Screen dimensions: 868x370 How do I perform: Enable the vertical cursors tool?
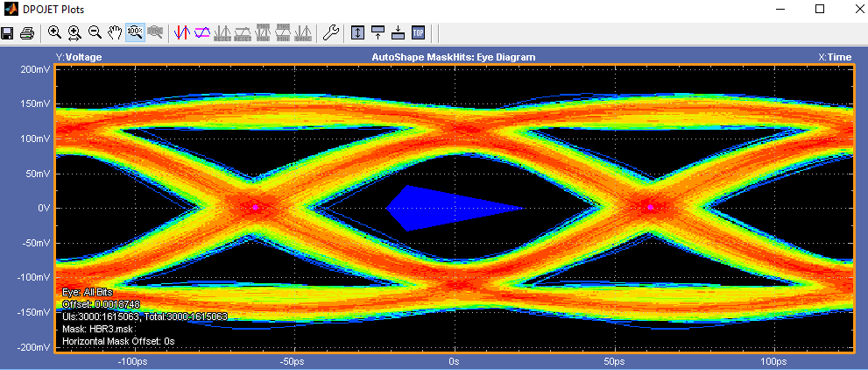pyautogui.click(x=182, y=33)
